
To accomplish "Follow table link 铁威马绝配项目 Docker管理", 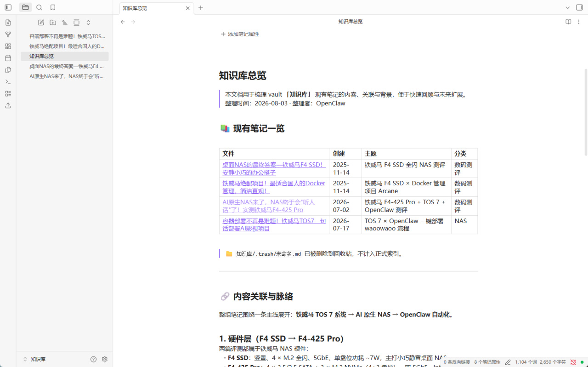I will (x=274, y=187).
